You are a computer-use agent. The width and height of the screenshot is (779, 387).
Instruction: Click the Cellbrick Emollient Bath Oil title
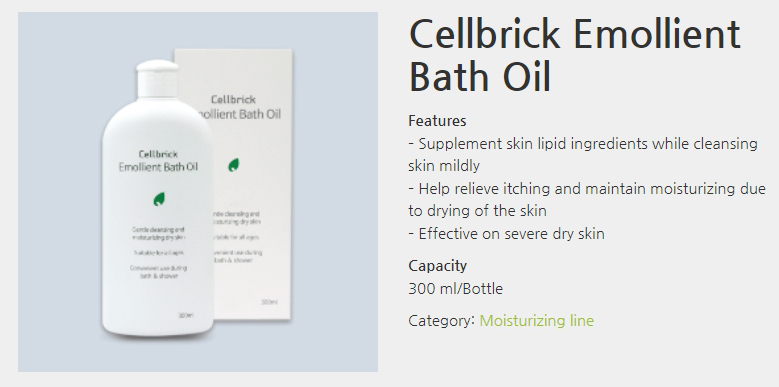tap(574, 55)
